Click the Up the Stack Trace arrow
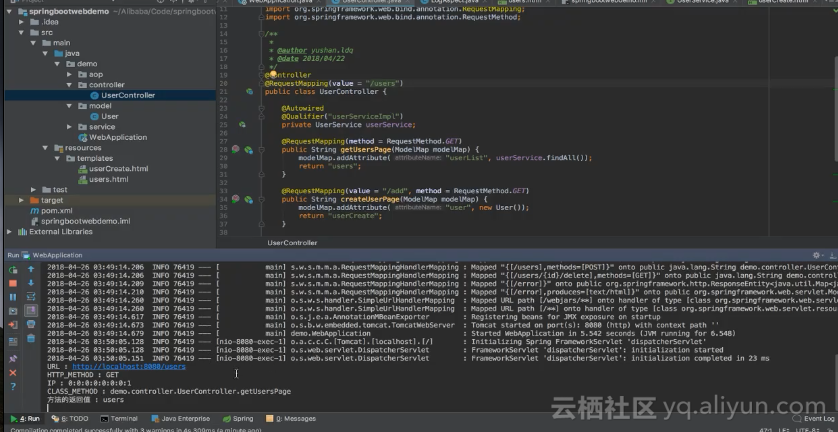The height and width of the screenshot is (432, 838). [x=31, y=269]
